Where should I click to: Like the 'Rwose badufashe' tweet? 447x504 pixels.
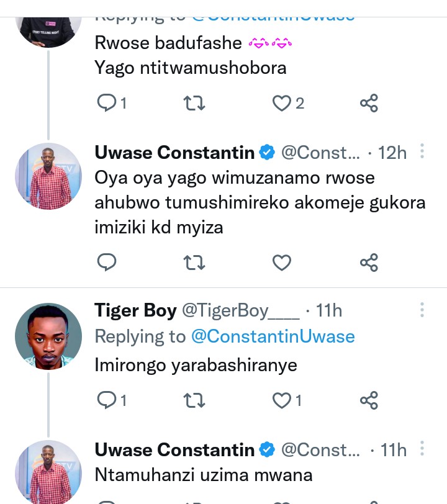coord(282,103)
